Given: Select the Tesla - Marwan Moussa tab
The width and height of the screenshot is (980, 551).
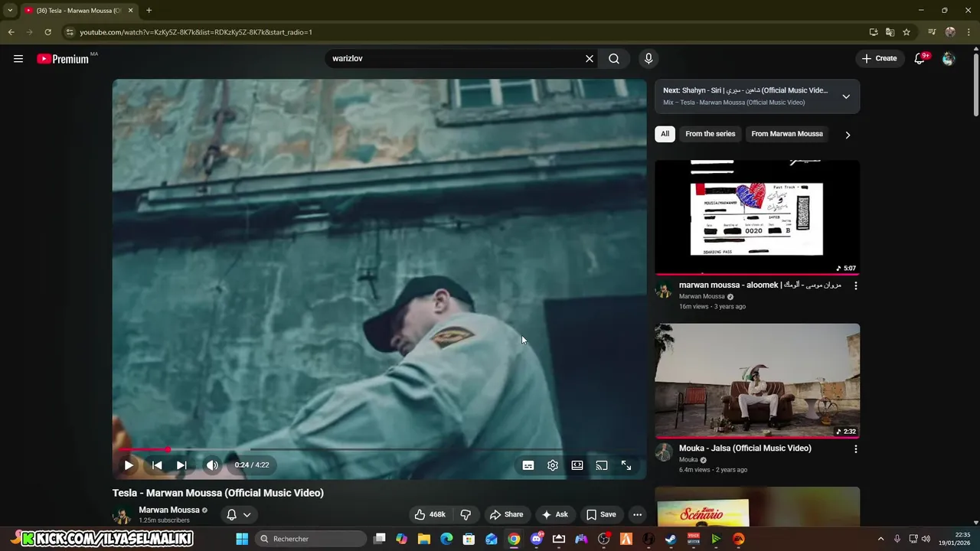Looking at the screenshot, I should [79, 11].
